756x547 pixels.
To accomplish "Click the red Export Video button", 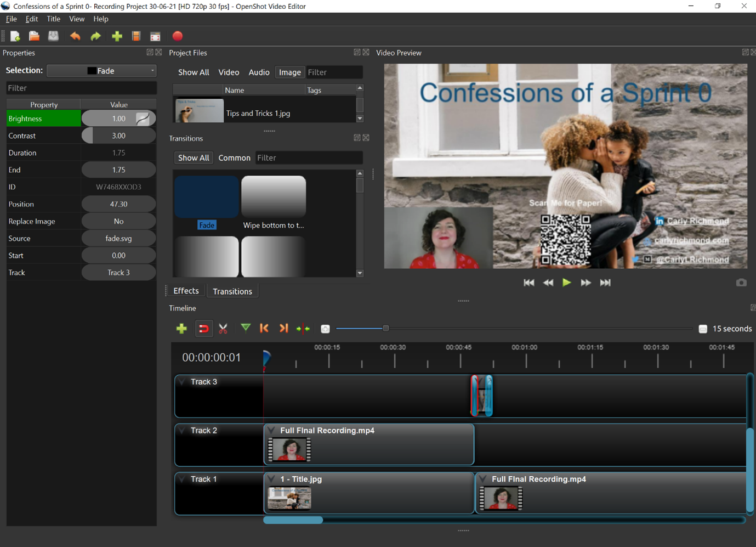I will point(177,36).
